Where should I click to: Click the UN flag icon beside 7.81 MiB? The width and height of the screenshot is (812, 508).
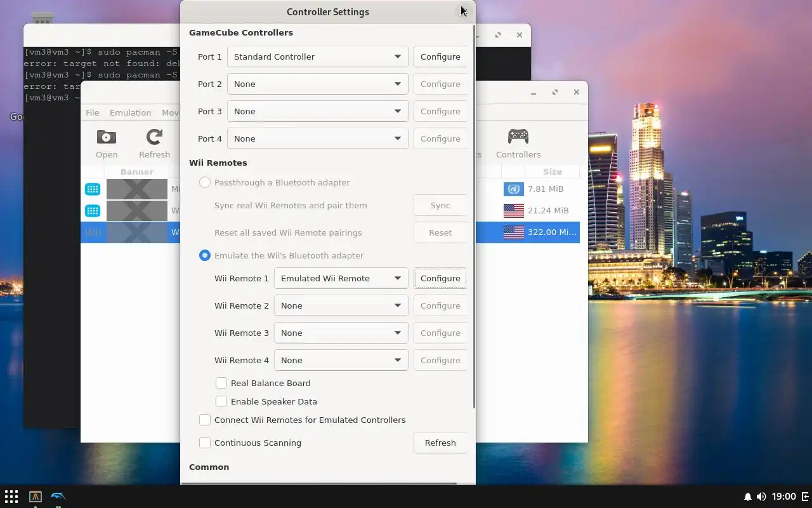click(x=514, y=189)
